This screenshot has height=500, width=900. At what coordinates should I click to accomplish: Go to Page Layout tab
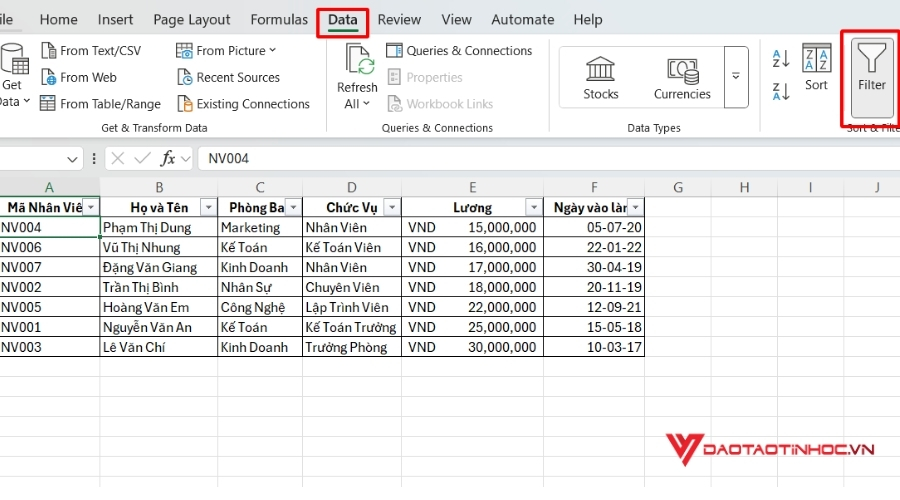click(192, 20)
